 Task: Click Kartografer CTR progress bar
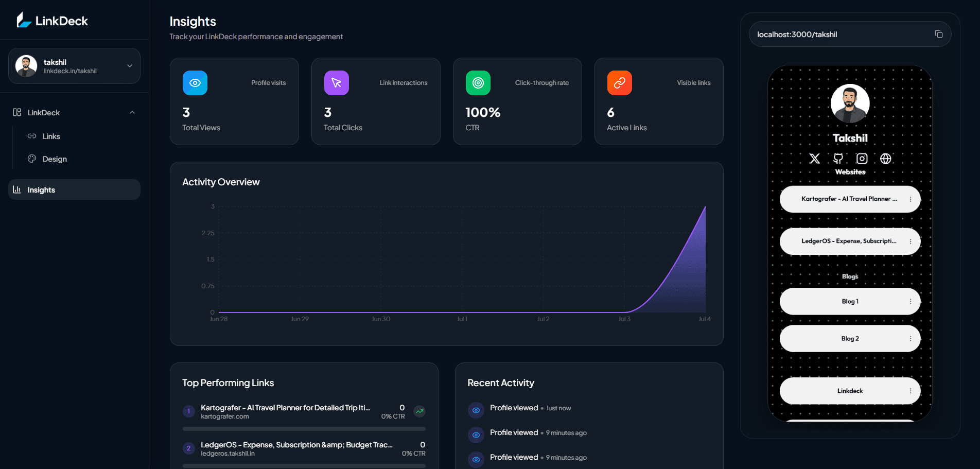coord(304,429)
